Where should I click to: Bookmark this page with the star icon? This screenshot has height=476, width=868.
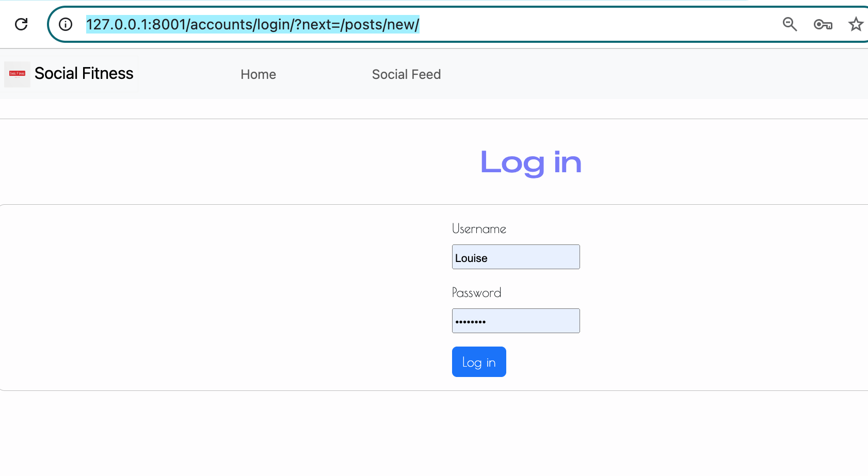point(856,24)
